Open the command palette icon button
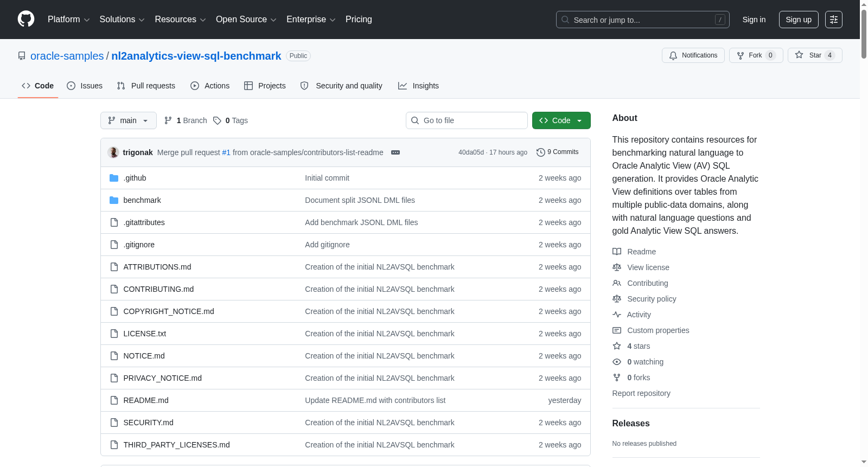 point(834,20)
